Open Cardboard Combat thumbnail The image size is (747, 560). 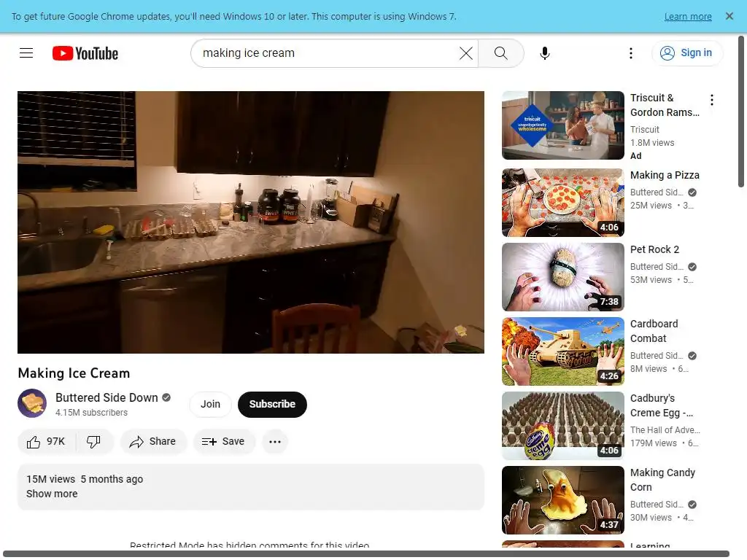562,351
